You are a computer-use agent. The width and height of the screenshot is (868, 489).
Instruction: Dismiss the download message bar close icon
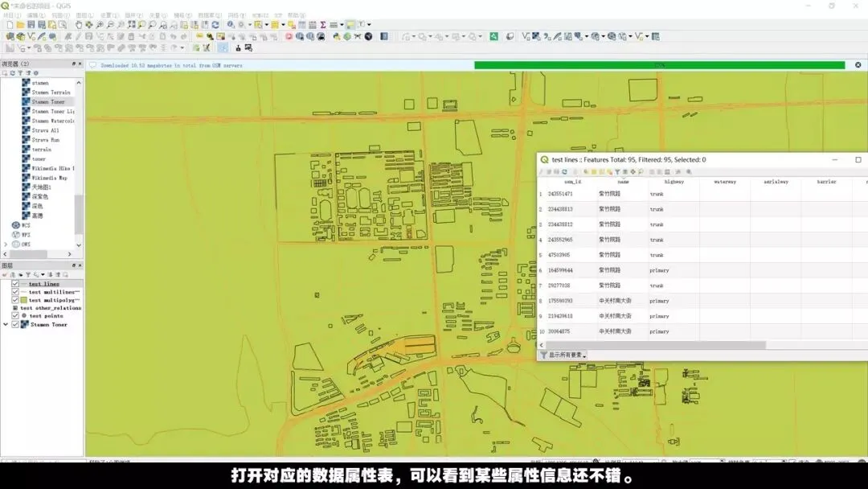coord(858,65)
